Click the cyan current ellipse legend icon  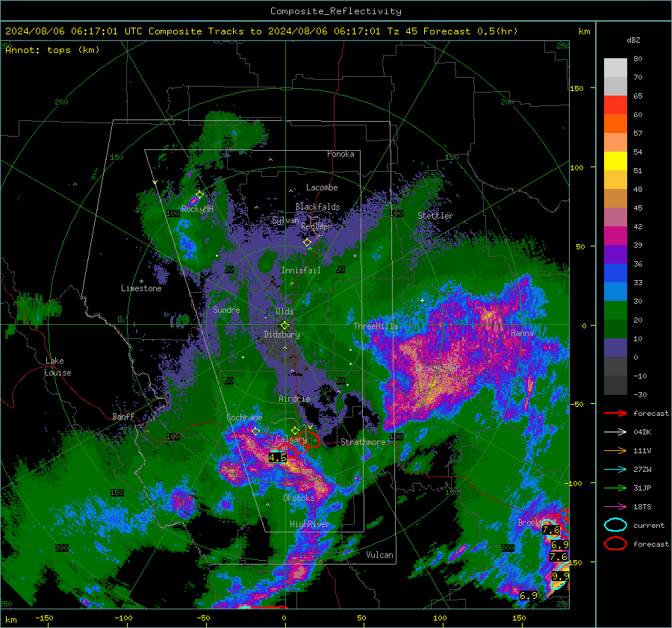(x=615, y=525)
